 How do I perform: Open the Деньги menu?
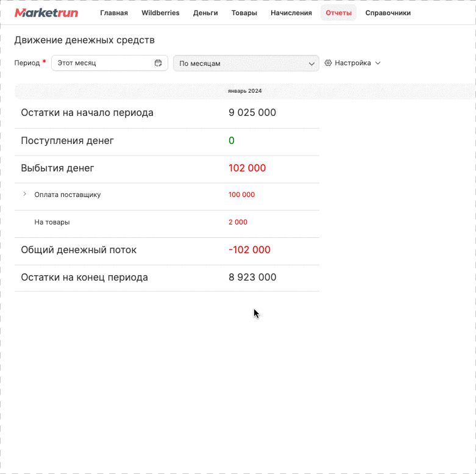click(205, 13)
